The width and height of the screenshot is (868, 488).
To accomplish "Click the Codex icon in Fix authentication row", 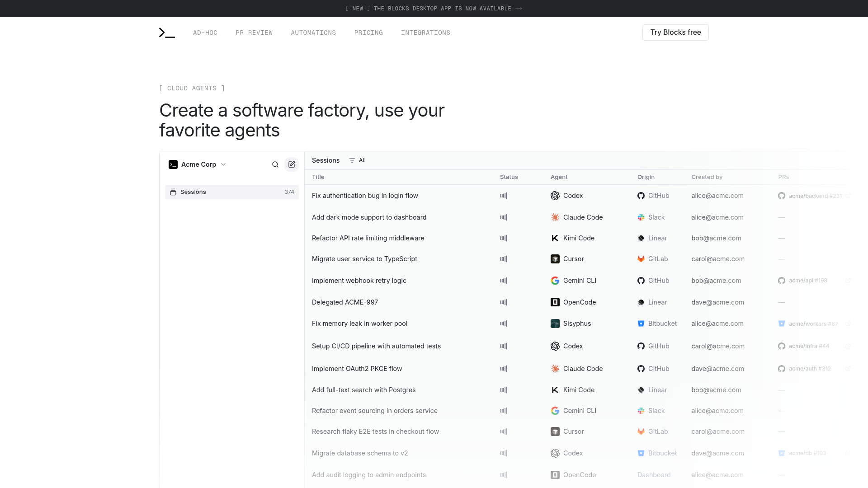I will click(x=555, y=196).
